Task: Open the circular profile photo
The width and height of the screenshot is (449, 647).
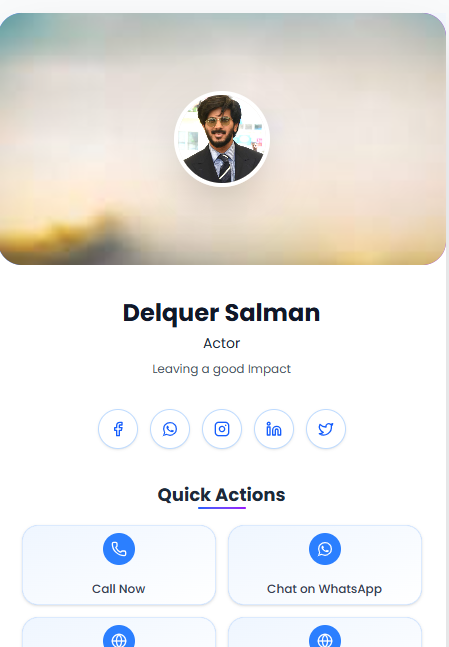Action: pyautogui.click(x=222, y=139)
